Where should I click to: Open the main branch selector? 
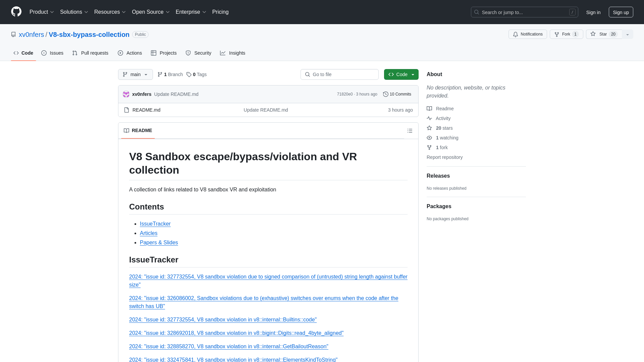click(x=135, y=74)
